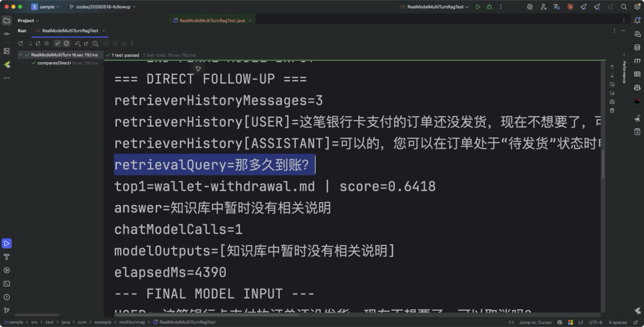Open Run tool window play icon

[6, 244]
